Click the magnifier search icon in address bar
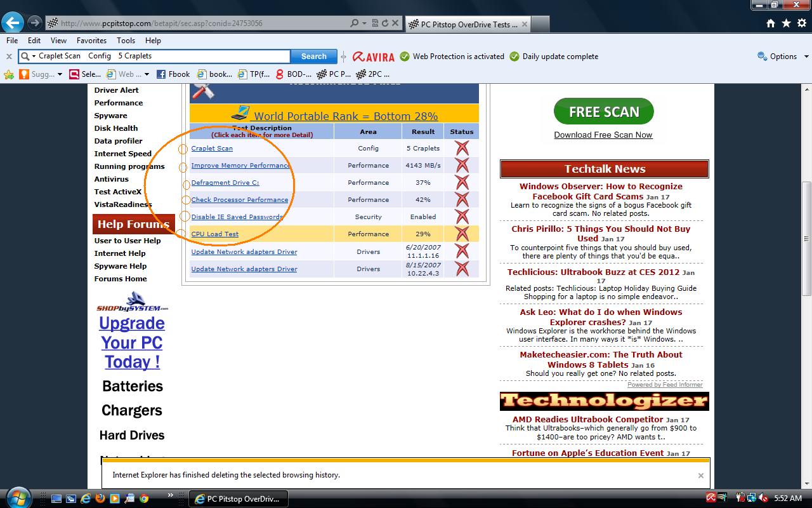The height and width of the screenshot is (508, 812). coord(354,23)
